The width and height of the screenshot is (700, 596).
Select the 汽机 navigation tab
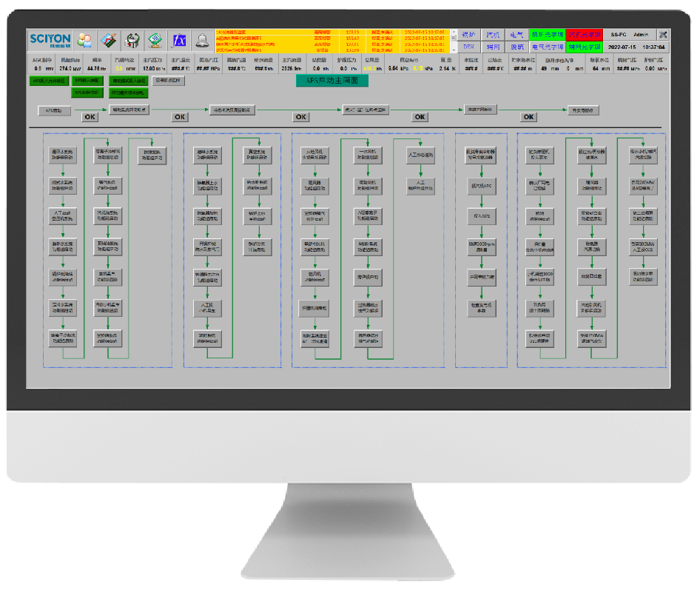pos(493,34)
